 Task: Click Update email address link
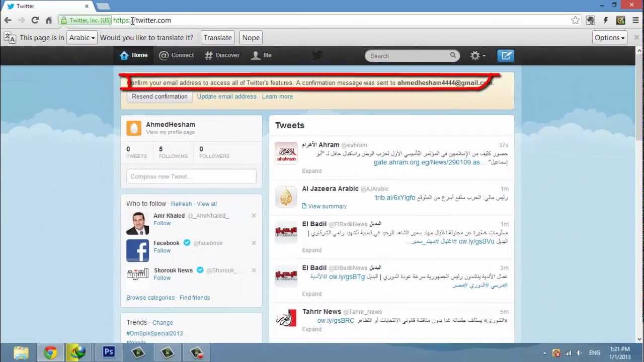coord(226,97)
